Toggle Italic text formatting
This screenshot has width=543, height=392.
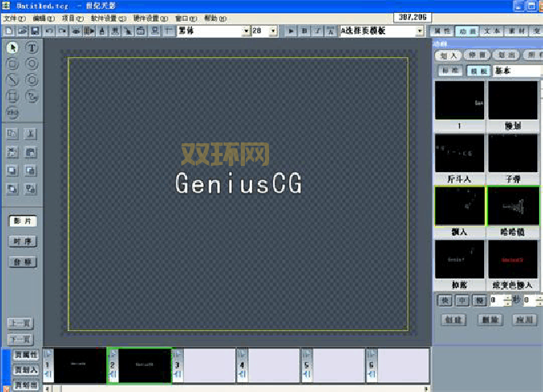pos(317,31)
